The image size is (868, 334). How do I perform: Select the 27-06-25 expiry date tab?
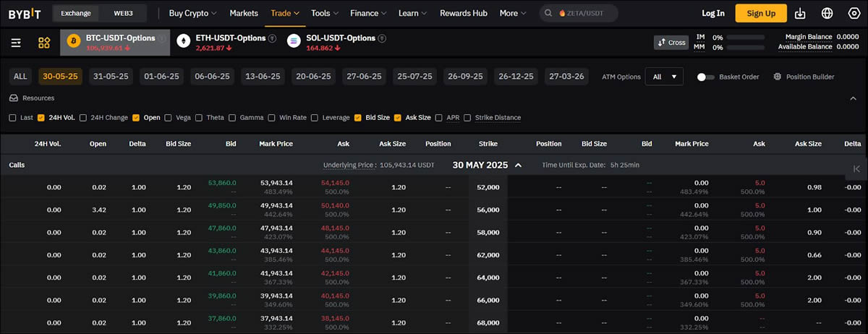[x=364, y=77]
